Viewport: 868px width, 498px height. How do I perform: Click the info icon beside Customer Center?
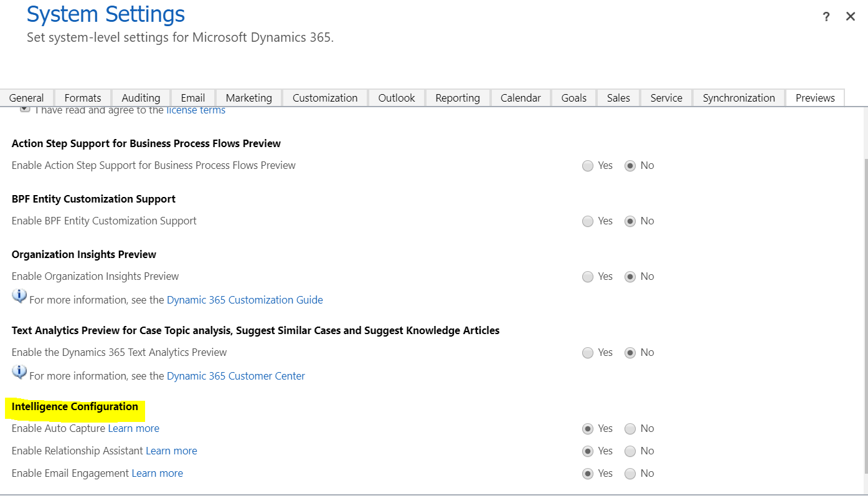(19, 371)
